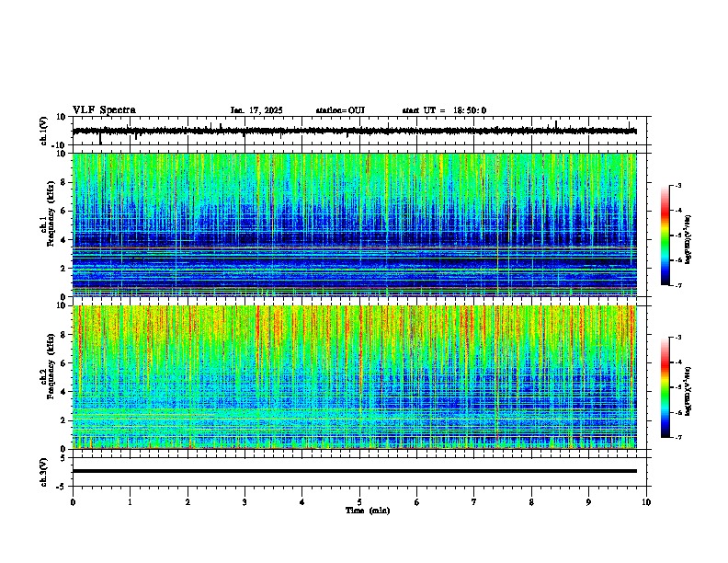Click the "ch.1(V)" waveform axis label
728x563 pixels.
point(44,131)
